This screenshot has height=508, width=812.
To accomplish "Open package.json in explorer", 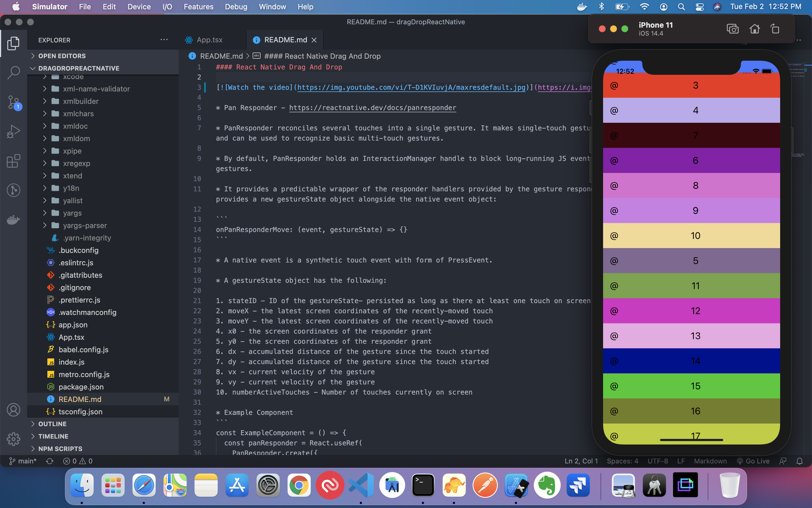I will [x=103, y=387].
